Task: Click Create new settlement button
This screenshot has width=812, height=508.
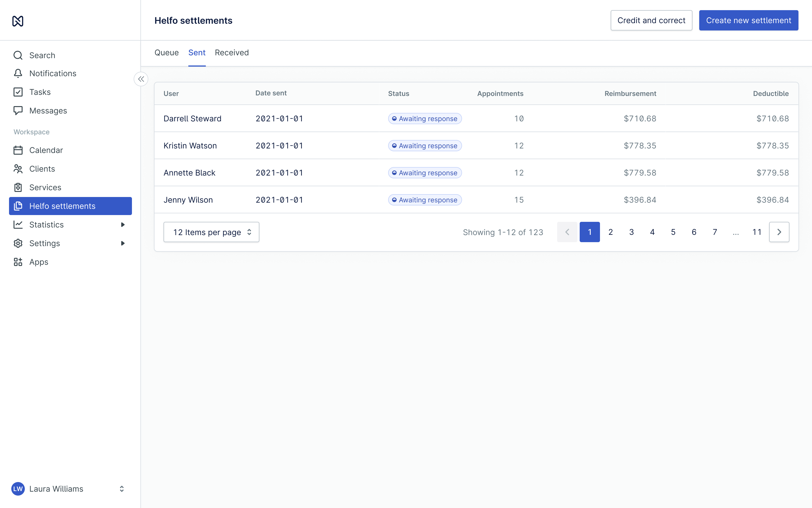Action: click(x=749, y=20)
